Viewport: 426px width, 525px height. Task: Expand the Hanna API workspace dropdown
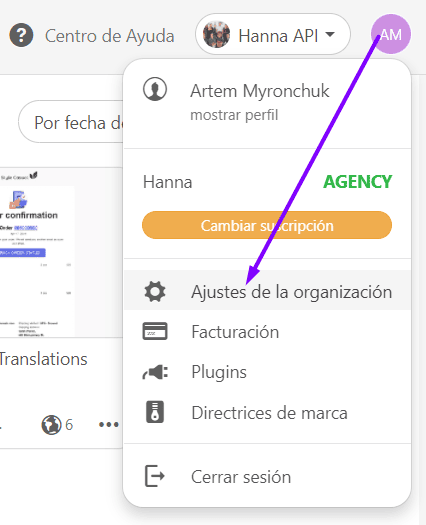pyautogui.click(x=273, y=34)
